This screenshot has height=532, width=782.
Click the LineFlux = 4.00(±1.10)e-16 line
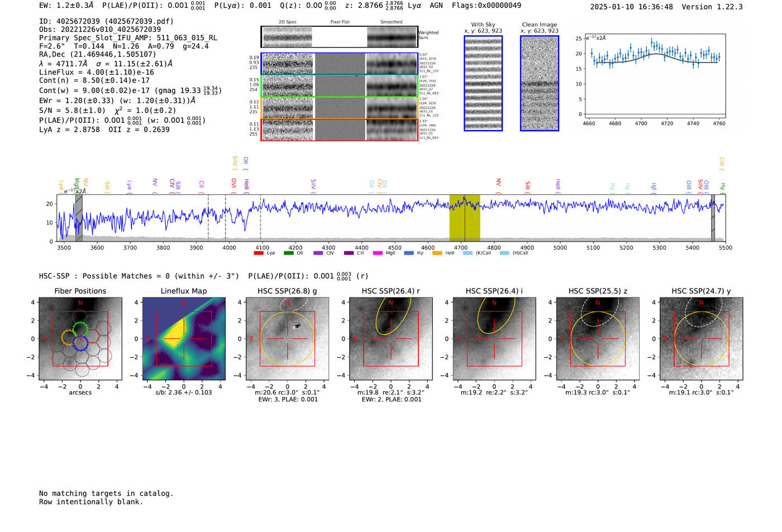coord(97,72)
